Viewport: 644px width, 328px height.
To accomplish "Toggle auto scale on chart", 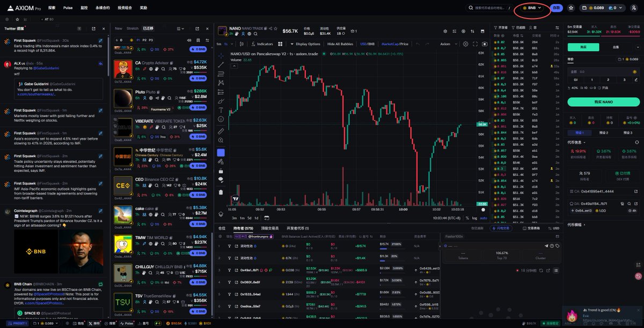I will [483, 218].
